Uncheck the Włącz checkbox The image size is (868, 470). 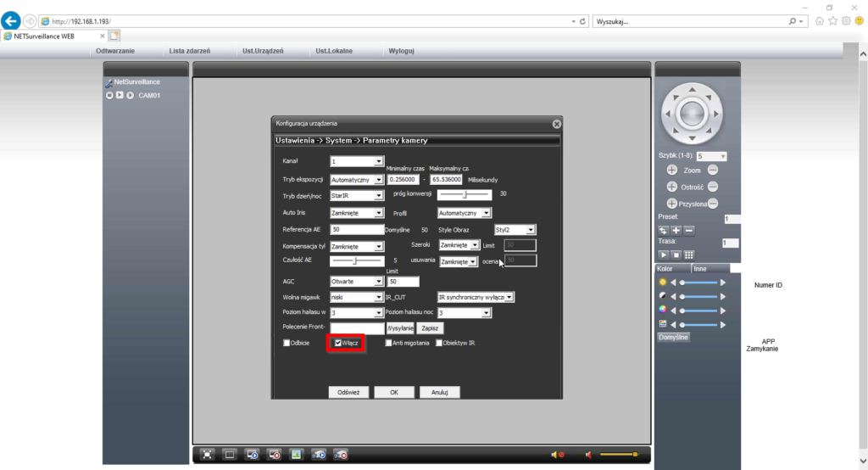tap(339, 343)
